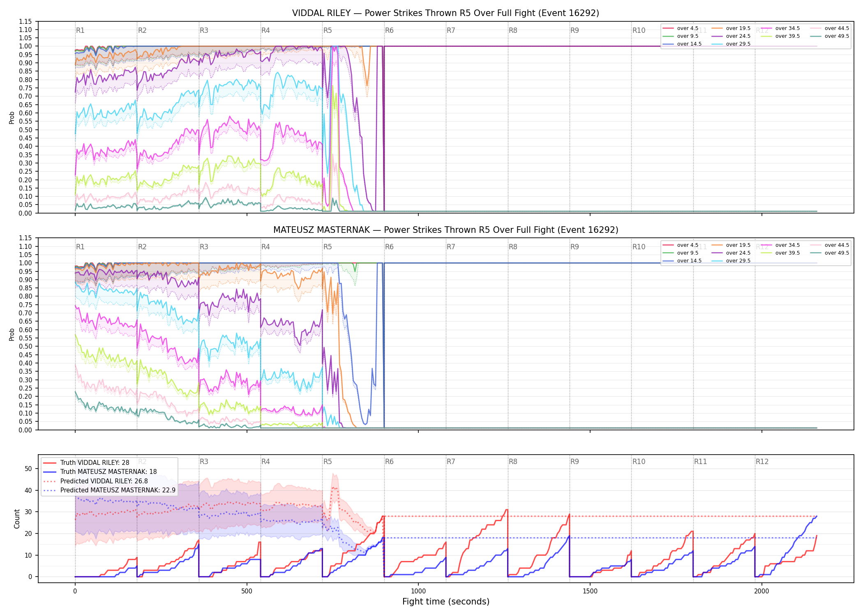Click the 50 tick label on the Count axis
This screenshot has width=863, height=616.
click(28, 469)
